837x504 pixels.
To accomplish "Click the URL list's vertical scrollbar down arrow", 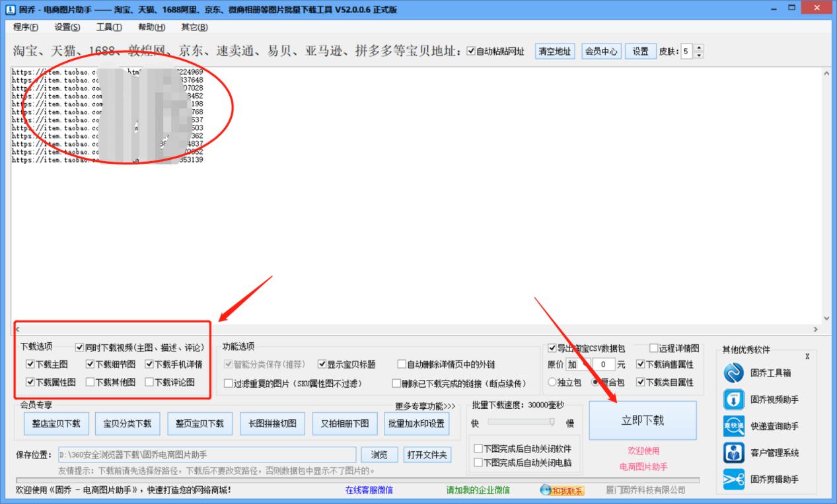I will 826,318.
